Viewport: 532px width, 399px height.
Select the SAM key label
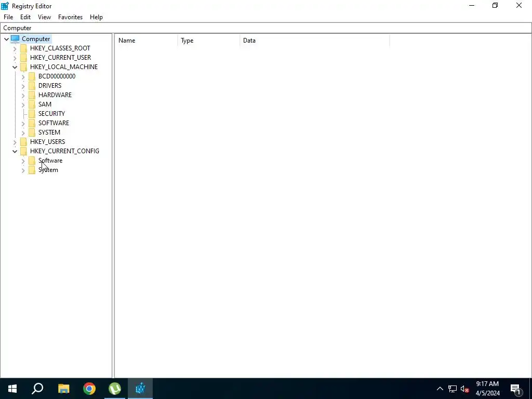[x=45, y=104]
